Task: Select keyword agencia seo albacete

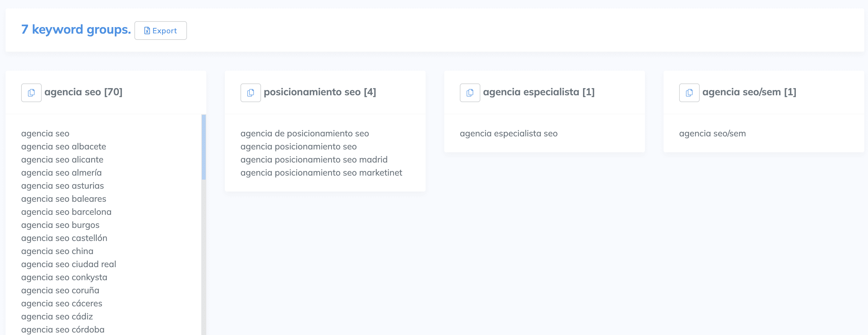Action: [63, 147]
